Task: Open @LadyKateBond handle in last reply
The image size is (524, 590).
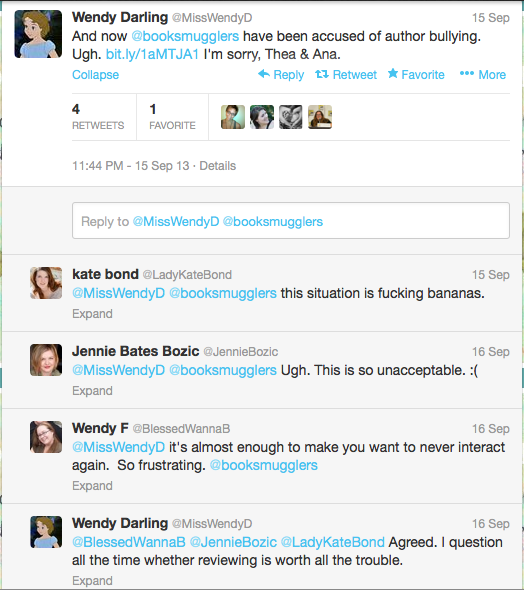Action: coord(333,542)
